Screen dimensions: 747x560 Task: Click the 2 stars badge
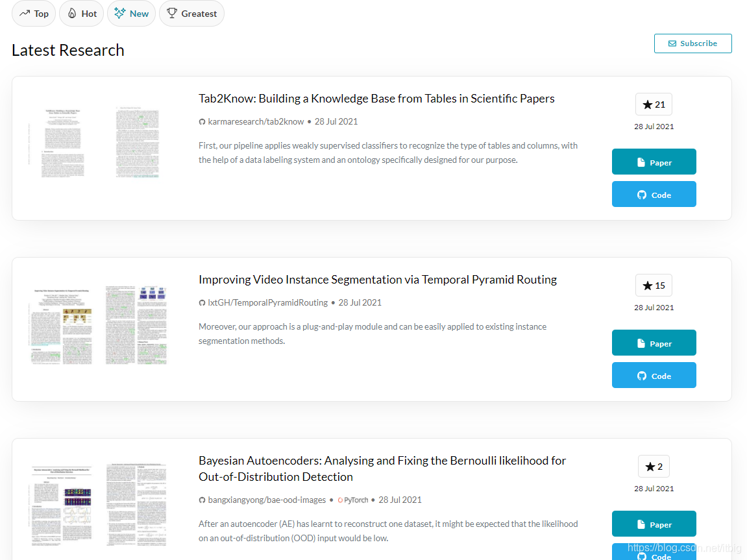(x=654, y=466)
